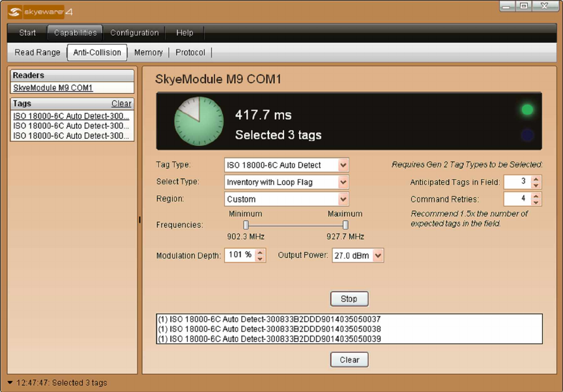Select result row ending in 050038
Image resolution: width=563 pixels, height=392 pixels.
[x=349, y=329]
